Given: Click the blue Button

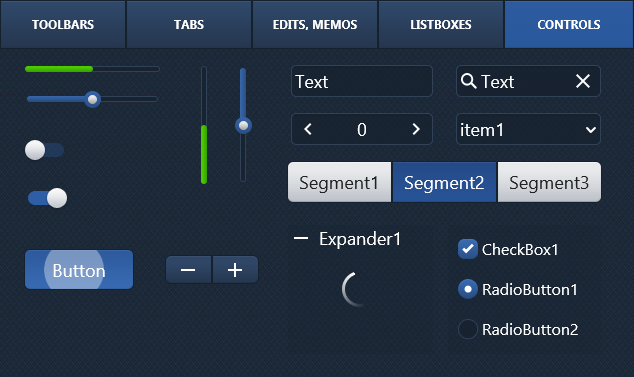Looking at the screenshot, I should 79,269.
